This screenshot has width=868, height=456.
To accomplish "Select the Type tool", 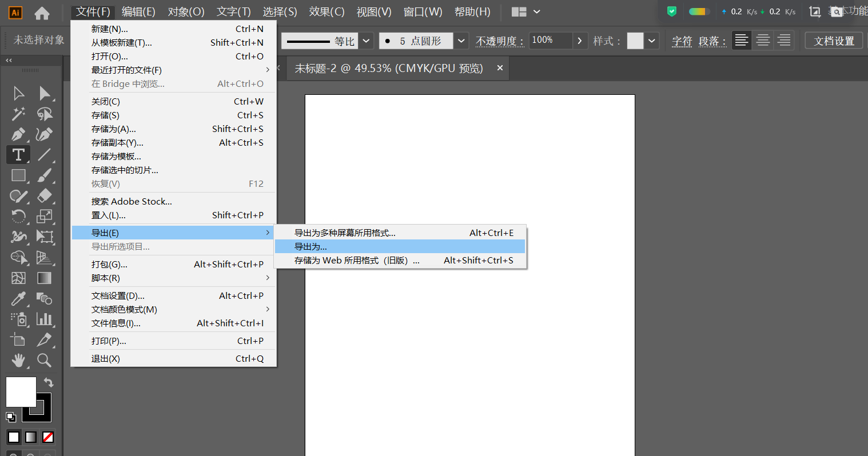I will (18, 154).
